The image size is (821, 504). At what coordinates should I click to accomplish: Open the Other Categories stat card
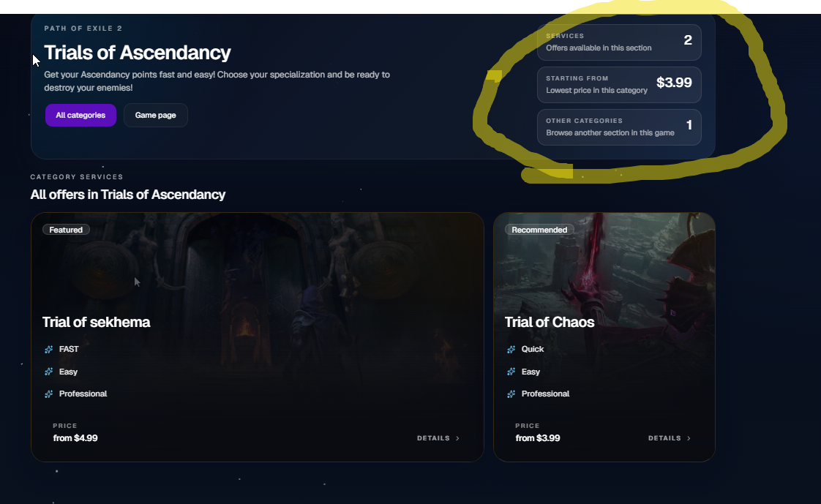click(x=619, y=127)
